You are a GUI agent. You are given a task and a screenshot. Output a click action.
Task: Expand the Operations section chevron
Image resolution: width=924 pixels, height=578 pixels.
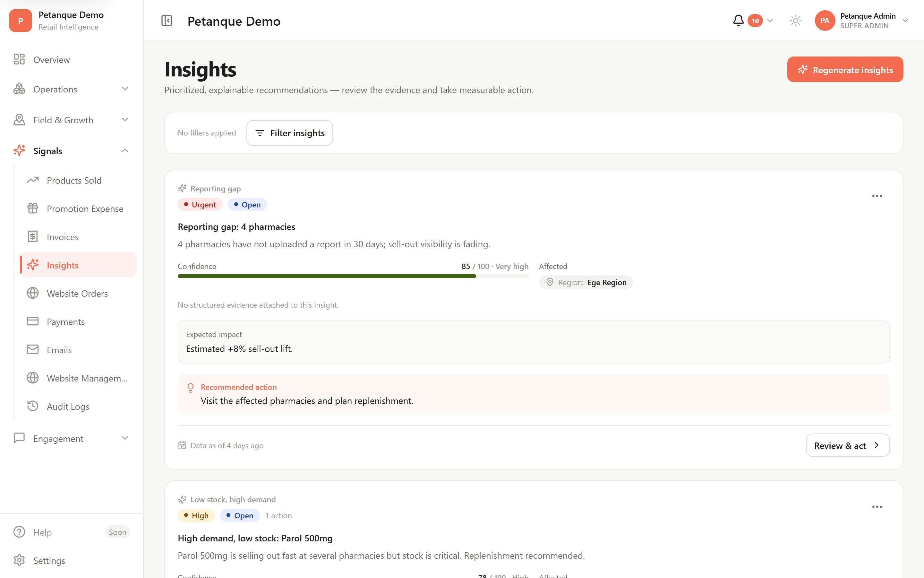click(125, 89)
